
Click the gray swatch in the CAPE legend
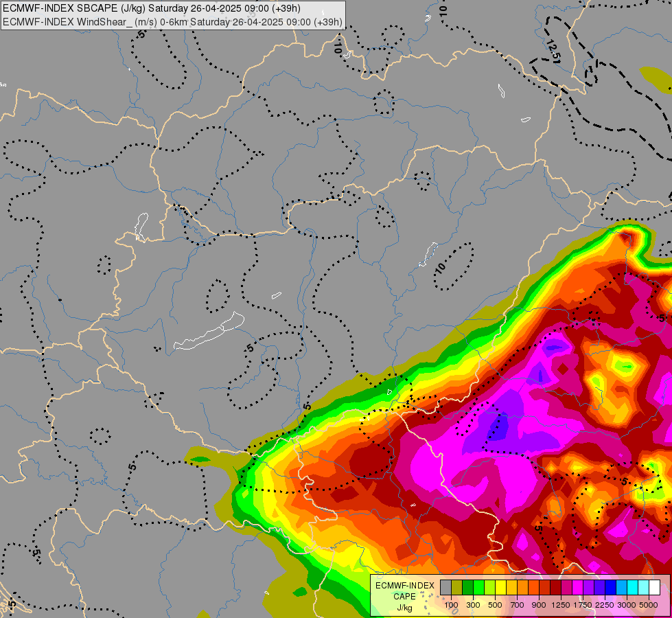pos(445,588)
